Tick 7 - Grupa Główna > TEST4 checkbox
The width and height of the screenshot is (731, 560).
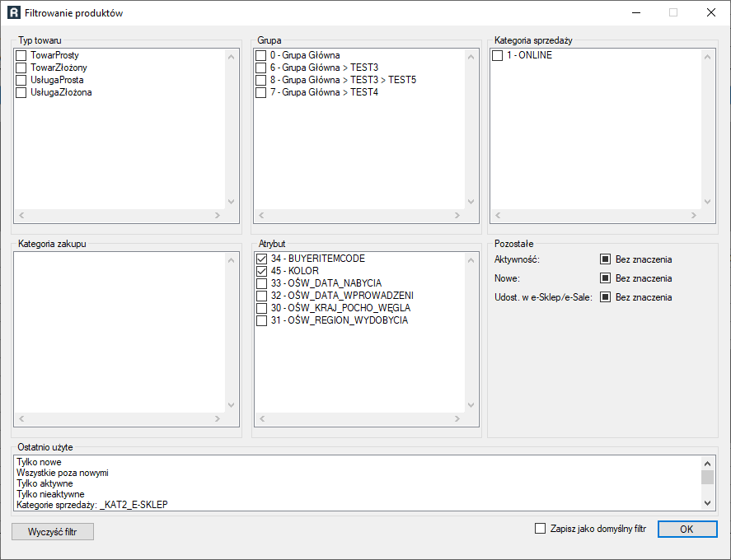(260, 93)
